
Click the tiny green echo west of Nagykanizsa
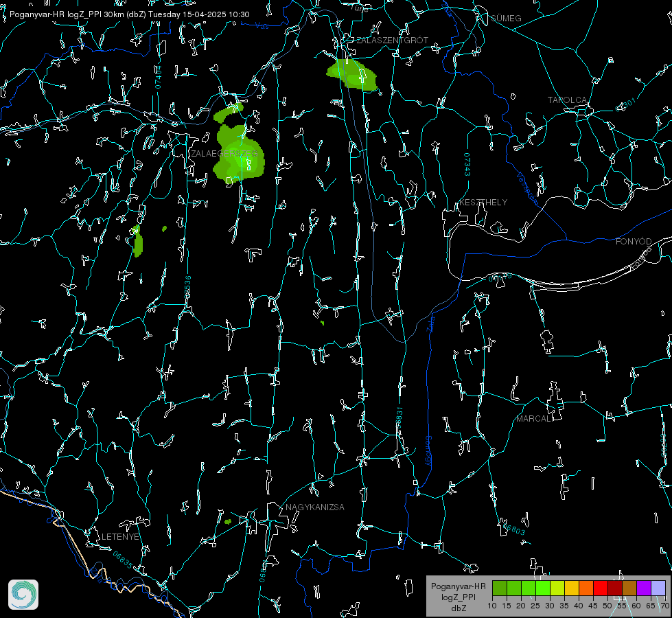coord(228,521)
